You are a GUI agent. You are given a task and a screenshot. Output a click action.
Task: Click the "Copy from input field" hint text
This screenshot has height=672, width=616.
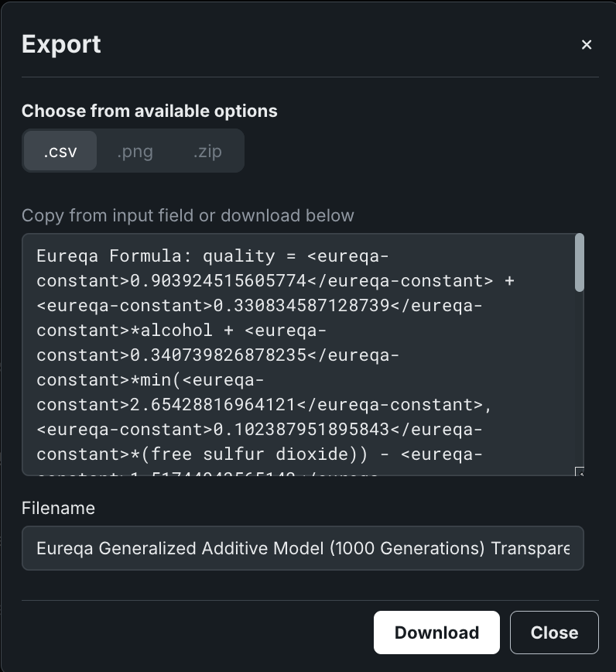click(187, 215)
